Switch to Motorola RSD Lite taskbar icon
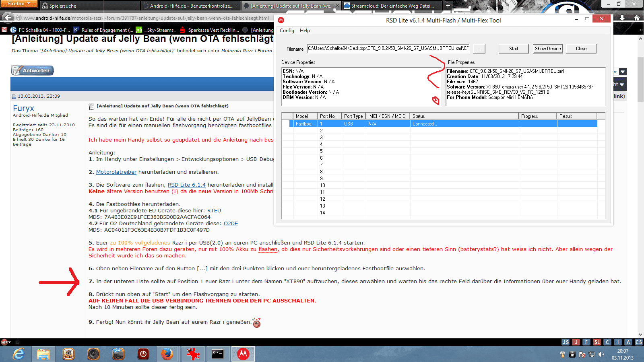Screen dimensions: 644x362 tap(243, 354)
